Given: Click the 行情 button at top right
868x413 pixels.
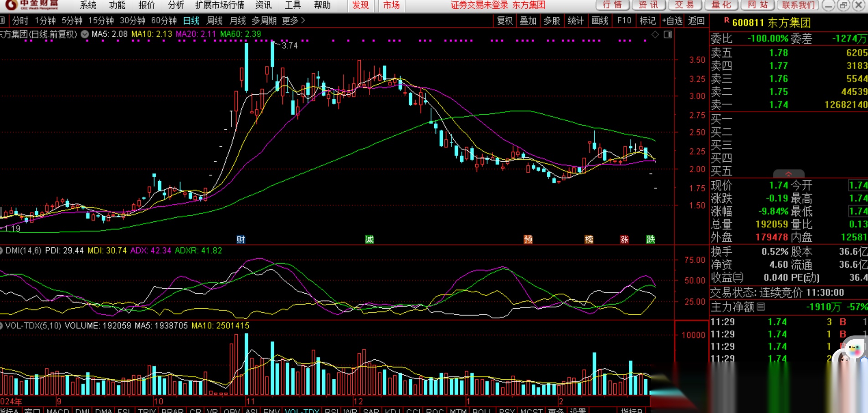Looking at the screenshot, I should tap(612, 5).
